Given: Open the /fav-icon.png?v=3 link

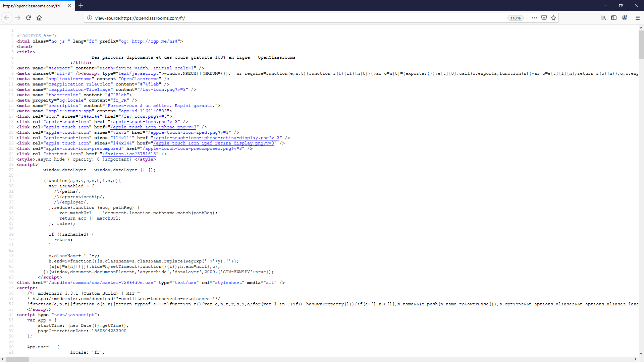Looking at the screenshot, I should click(x=144, y=116).
